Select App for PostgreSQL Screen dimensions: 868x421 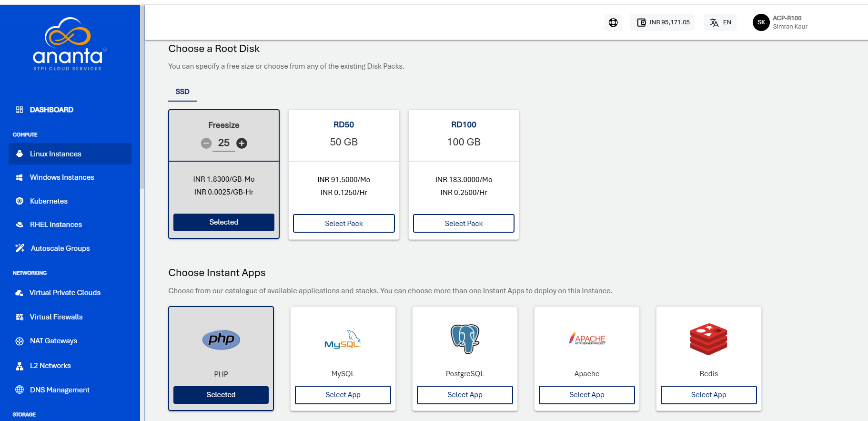pos(465,395)
